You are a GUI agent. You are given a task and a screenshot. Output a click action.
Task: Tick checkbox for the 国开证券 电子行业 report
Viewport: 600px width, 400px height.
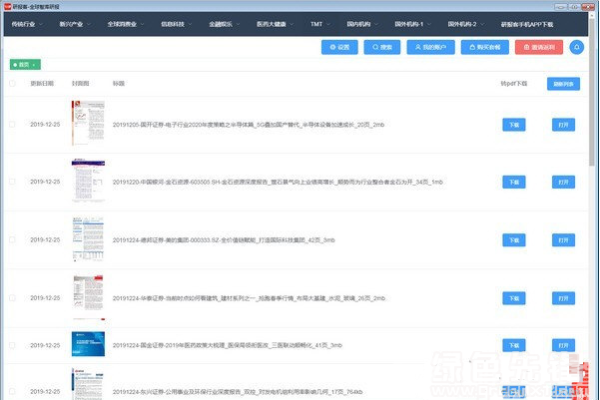[12, 124]
